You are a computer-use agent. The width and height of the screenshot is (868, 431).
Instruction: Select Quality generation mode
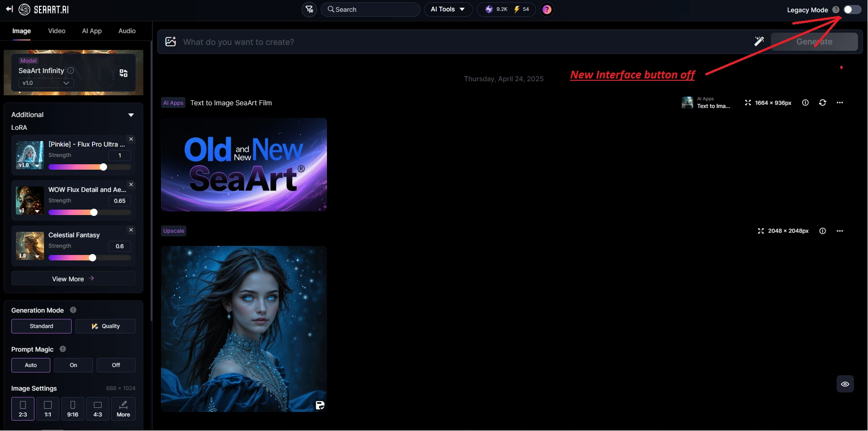[x=105, y=326]
